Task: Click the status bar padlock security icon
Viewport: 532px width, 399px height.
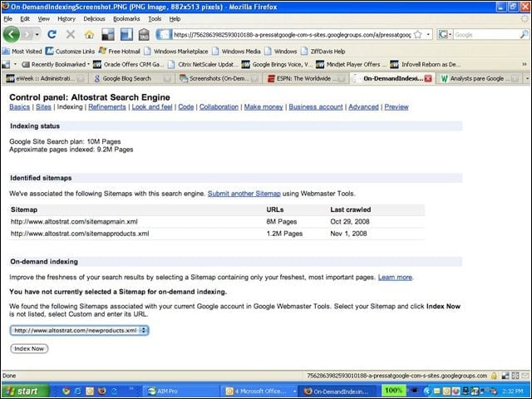Action: pos(494,376)
